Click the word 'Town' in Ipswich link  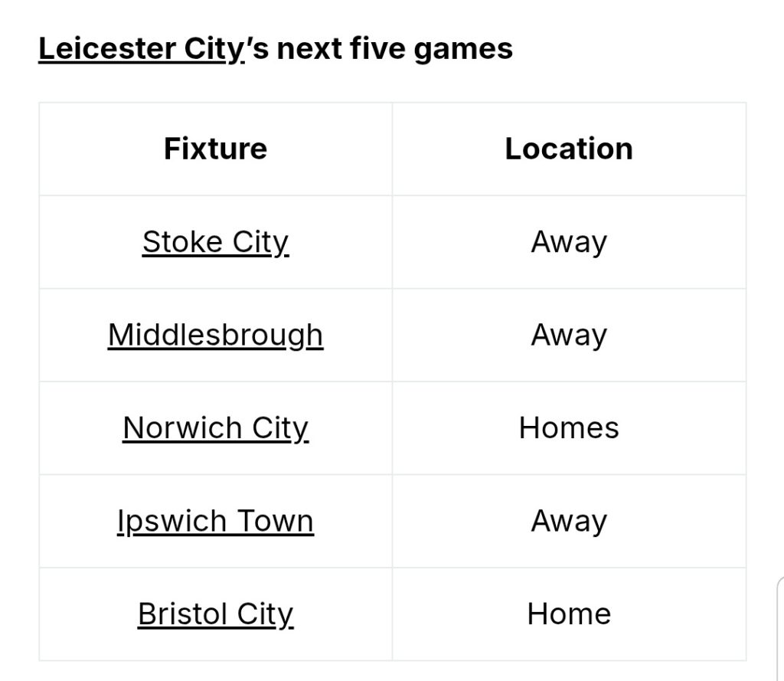pos(275,522)
